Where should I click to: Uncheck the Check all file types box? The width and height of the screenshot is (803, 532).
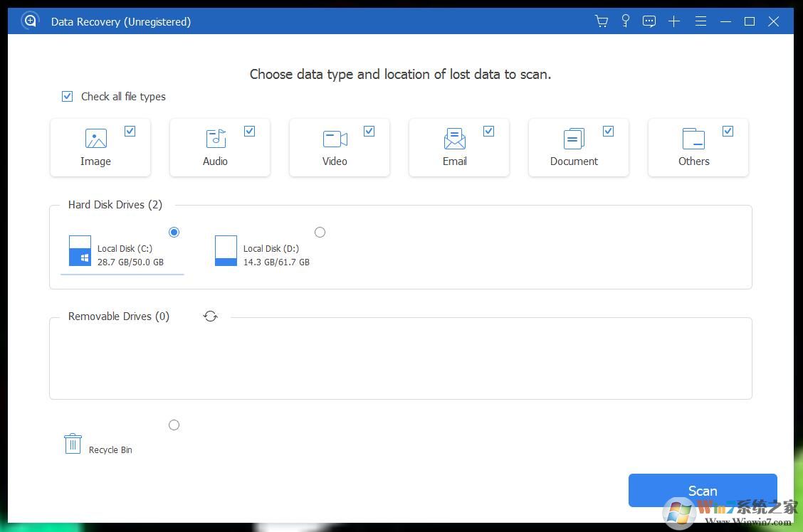(67, 96)
